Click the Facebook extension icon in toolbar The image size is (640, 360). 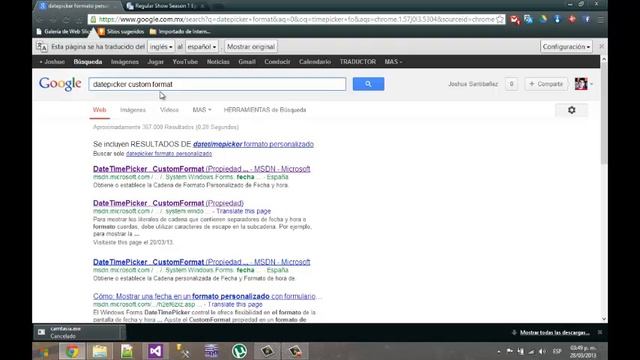(587, 20)
